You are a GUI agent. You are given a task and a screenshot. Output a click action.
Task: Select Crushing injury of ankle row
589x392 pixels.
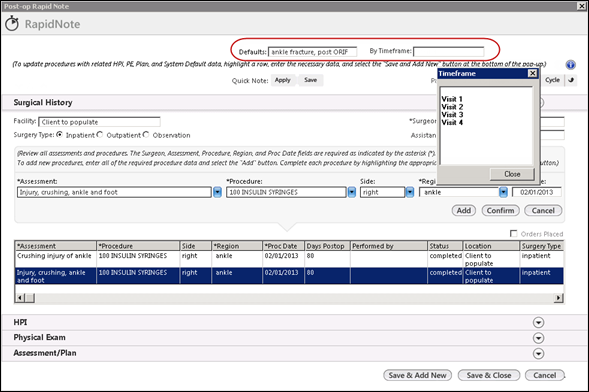coord(288,259)
